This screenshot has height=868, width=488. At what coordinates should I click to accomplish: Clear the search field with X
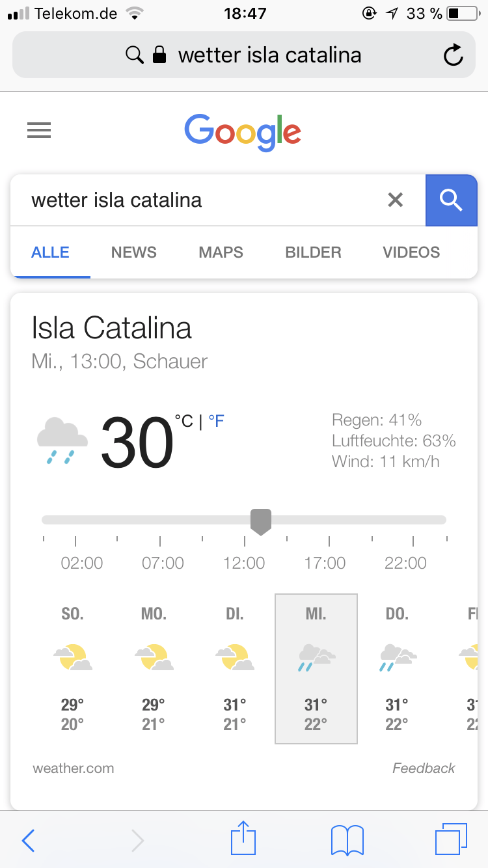coord(395,200)
